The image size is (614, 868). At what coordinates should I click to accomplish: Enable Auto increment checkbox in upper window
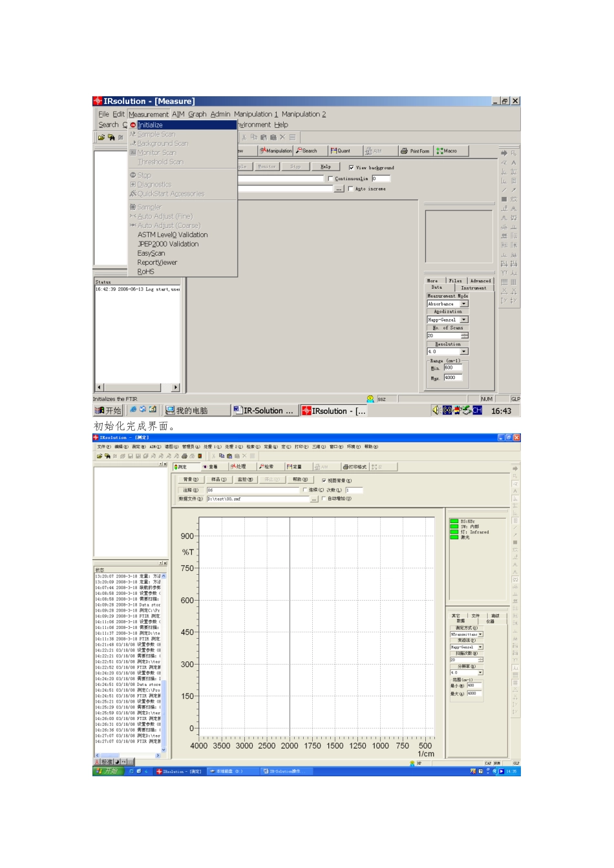(x=350, y=189)
